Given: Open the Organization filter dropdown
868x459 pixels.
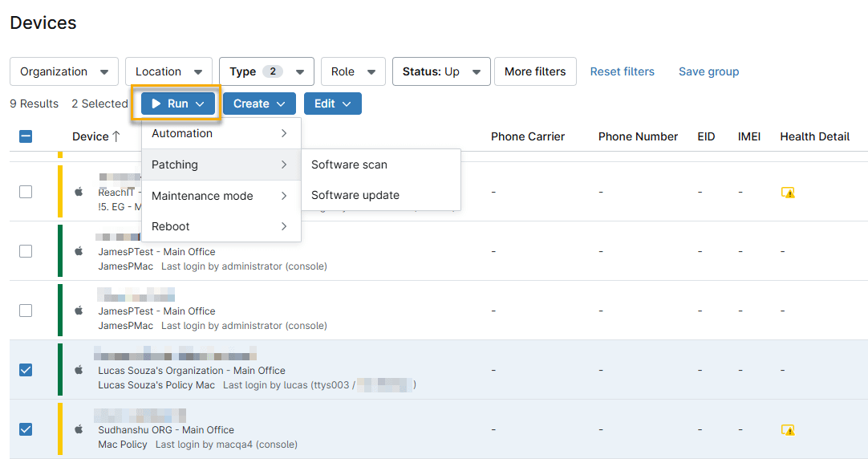Looking at the screenshot, I should click(64, 71).
